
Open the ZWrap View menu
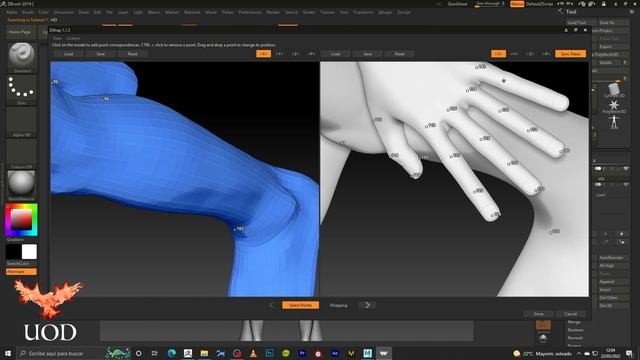point(57,38)
